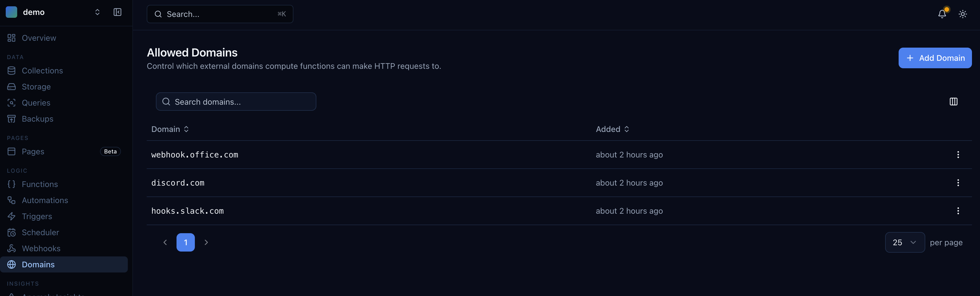The width and height of the screenshot is (980, 296).
Task: Expand the demo project switcher
Action: 97,12
